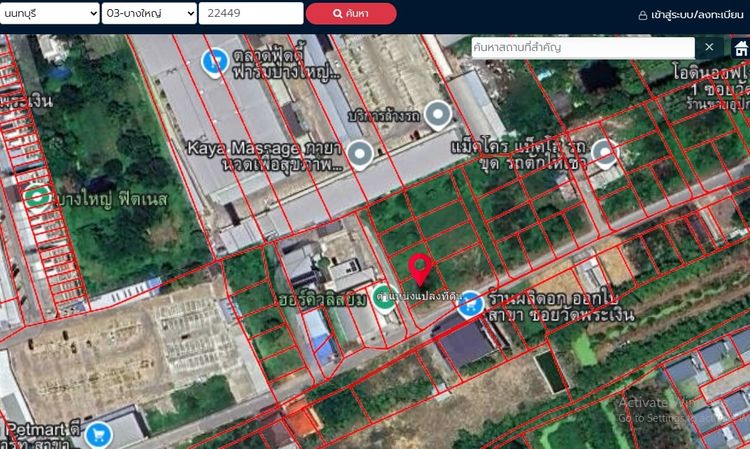Click the home icon at top right
The height and width of the screenshot is (449, 750).
739,47
